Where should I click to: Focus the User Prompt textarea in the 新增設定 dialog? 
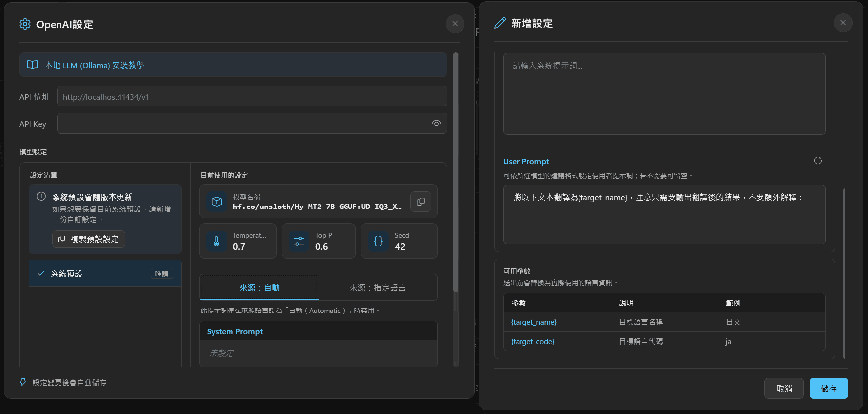pos(664,214)
